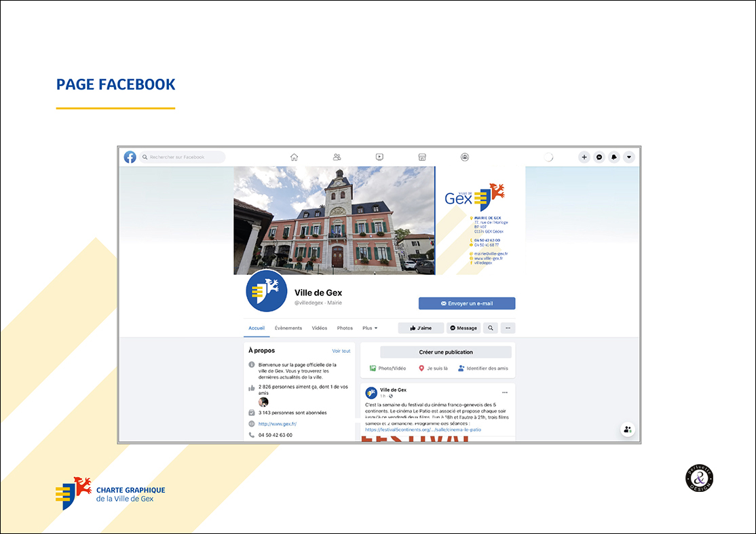Screen dimensions: 756x534
Task: Click the Envoyer un e-mail button
Action: point(467,303)
